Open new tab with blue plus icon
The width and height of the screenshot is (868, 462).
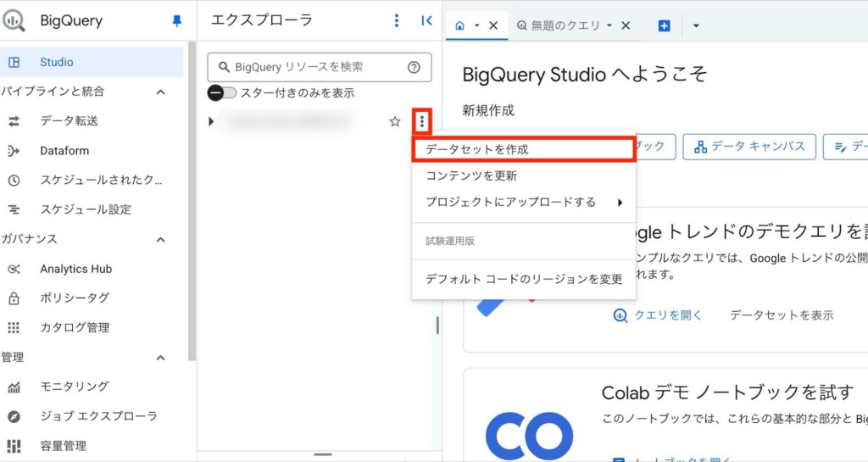665,25
